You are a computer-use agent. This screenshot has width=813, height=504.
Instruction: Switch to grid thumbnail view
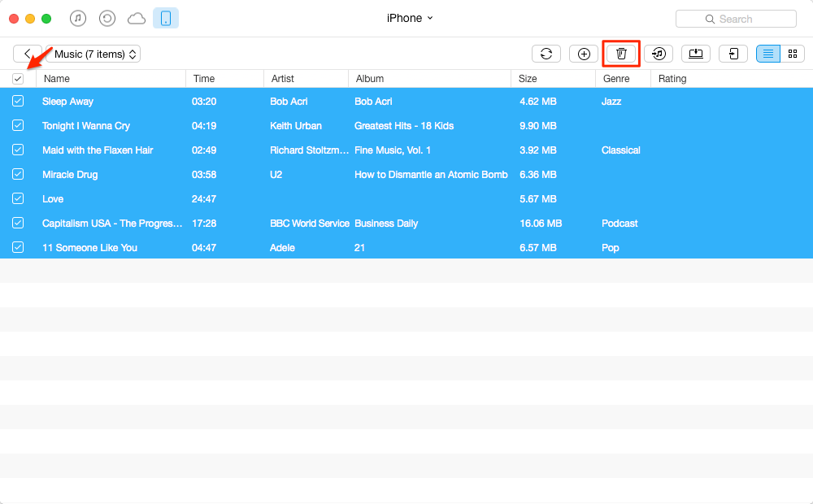coord(792,54)
